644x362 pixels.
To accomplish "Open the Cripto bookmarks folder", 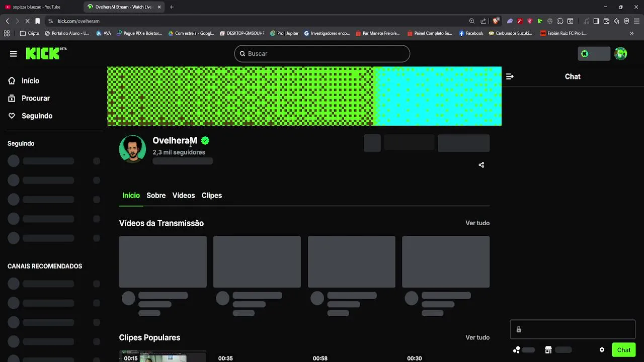I will [x=30, y=33].
